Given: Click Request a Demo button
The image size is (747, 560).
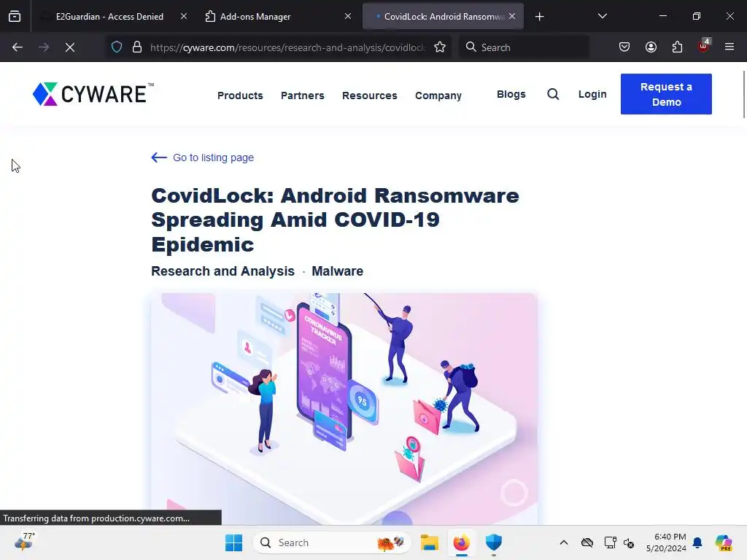Looking at the screenshot, I should click(x=666, y=94).
